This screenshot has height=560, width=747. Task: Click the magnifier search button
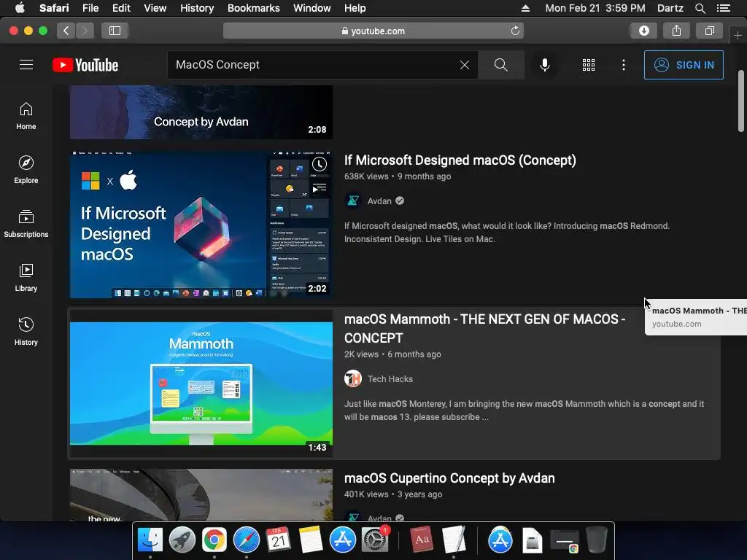click(500, 65)
